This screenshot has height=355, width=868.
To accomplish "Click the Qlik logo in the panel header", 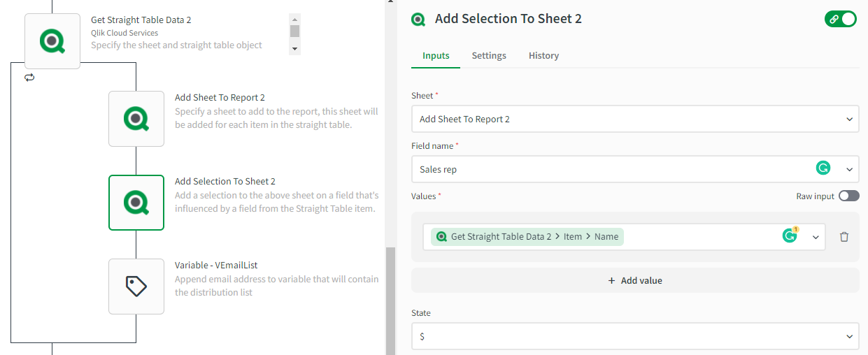I will point(418,20).
